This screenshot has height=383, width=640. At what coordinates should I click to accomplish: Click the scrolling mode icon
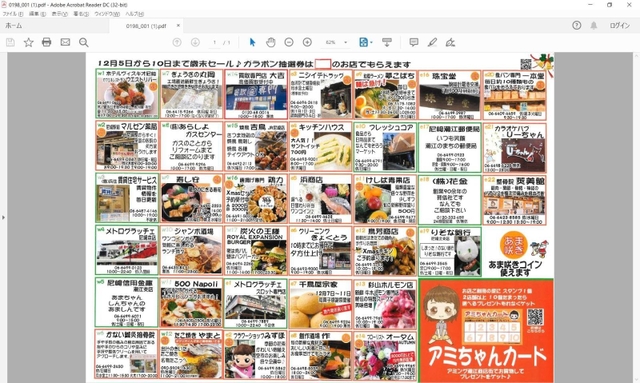[387, 42]
